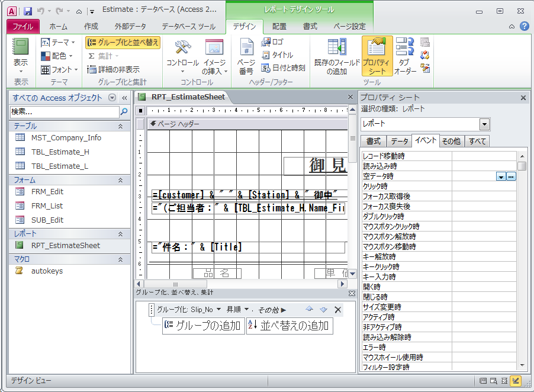Open Access help question mark icon
The width and height of the screenshot is (534, 392).
[525, 26]
